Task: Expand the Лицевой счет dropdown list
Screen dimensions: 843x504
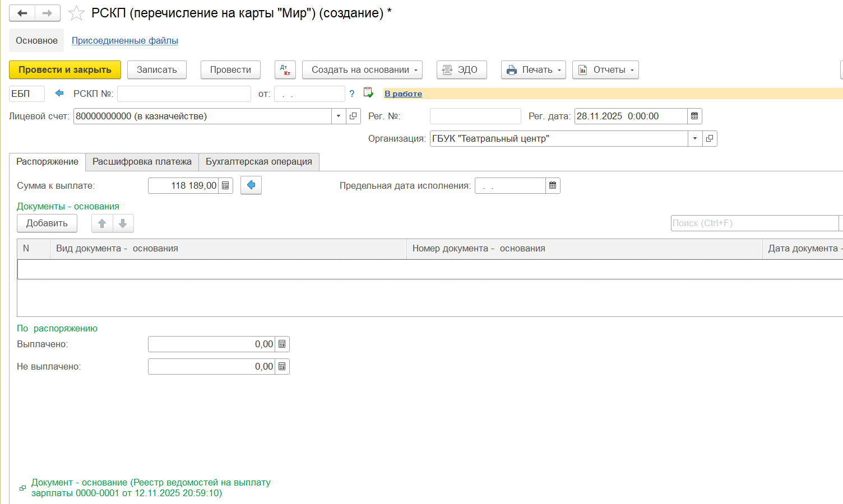Action: (x=339, y=116)
